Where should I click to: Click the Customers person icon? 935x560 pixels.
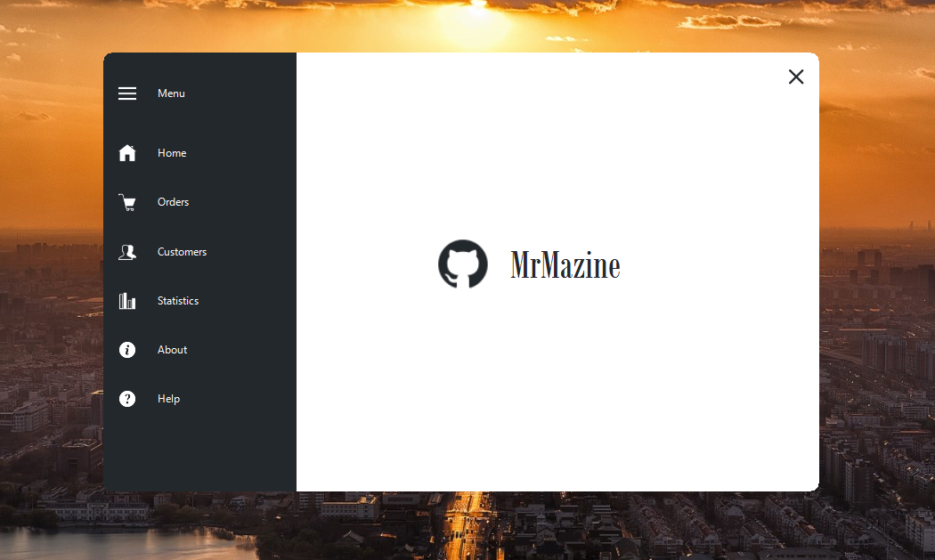click(127, 252)
